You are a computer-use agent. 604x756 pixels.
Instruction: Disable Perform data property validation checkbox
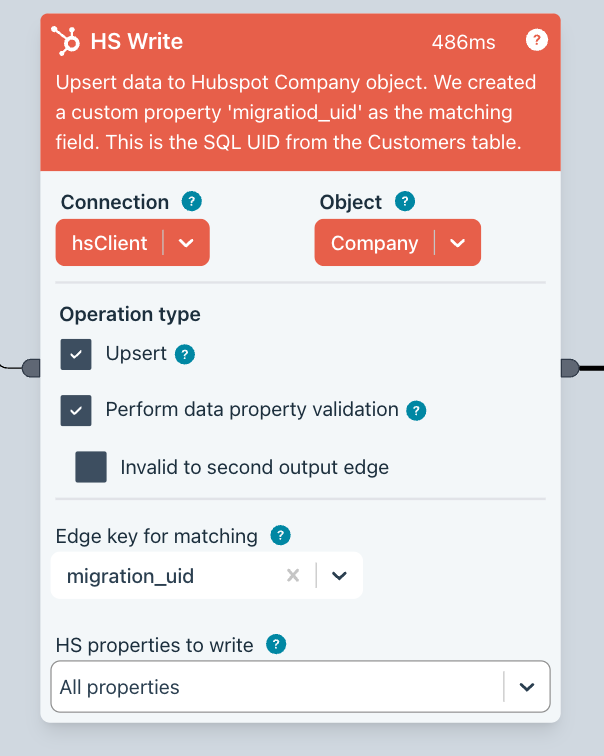pos(76,411)
